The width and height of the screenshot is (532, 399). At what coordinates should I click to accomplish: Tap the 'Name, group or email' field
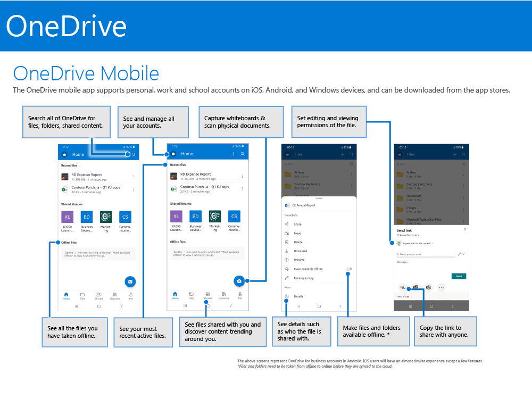tap(426, 254)
